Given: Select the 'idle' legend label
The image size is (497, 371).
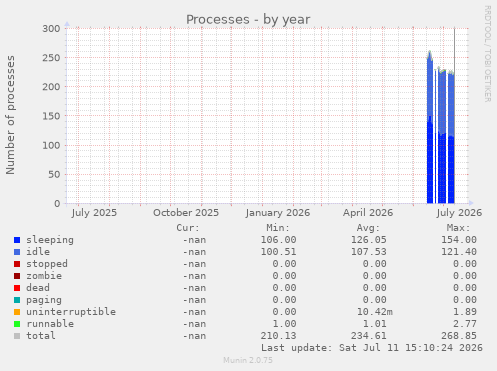Looking at the screenshot, I should click(38, 252).
